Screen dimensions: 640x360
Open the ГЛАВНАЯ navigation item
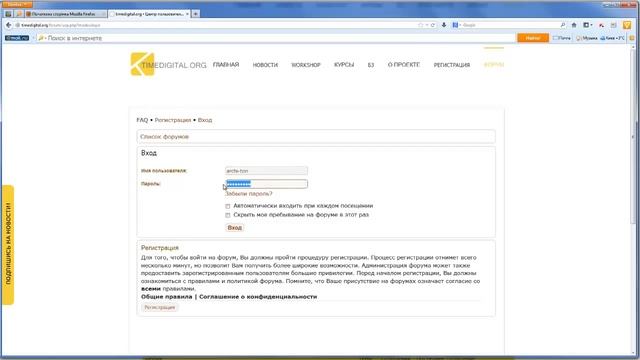(x=226, y=65)
